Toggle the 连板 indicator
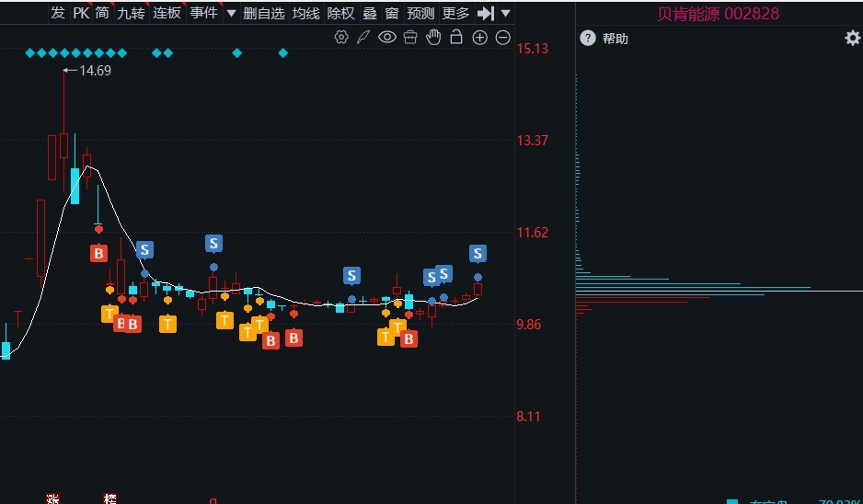863x504 pixels. point(167,13)
